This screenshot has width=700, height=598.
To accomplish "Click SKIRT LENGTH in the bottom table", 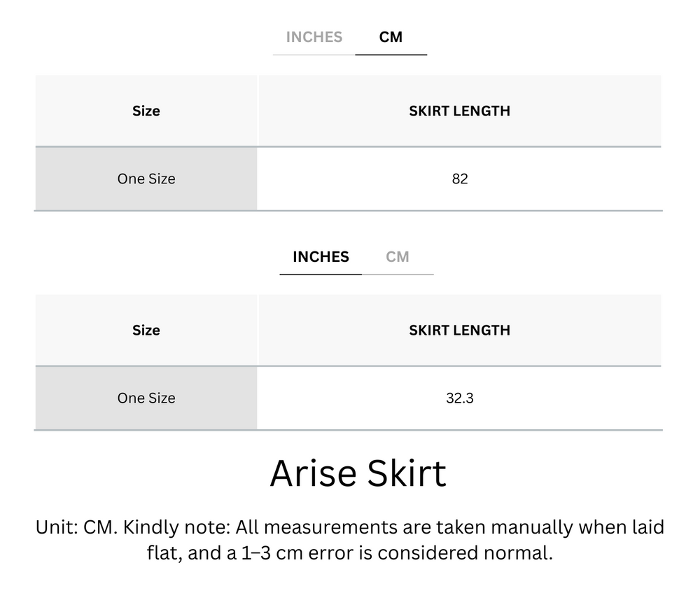I will pos(458,330).
